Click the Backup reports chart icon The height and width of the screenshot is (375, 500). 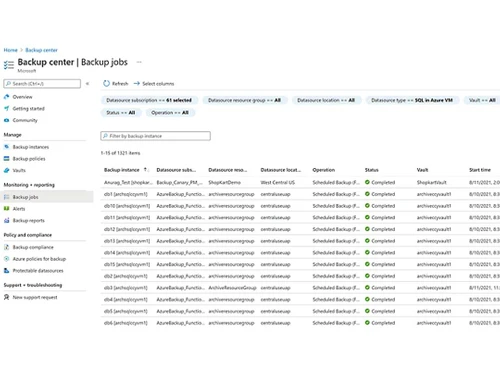coord(6,220)
